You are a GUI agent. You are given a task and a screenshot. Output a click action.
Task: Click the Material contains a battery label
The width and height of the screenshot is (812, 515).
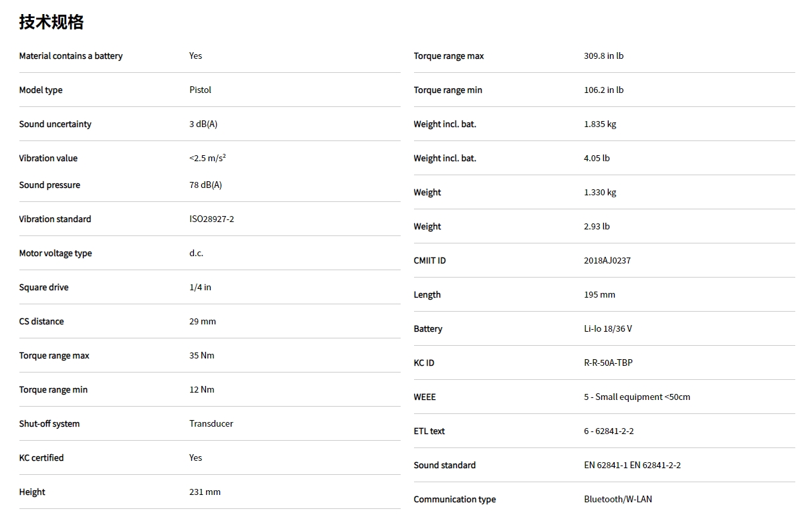(x=71, y=56)
